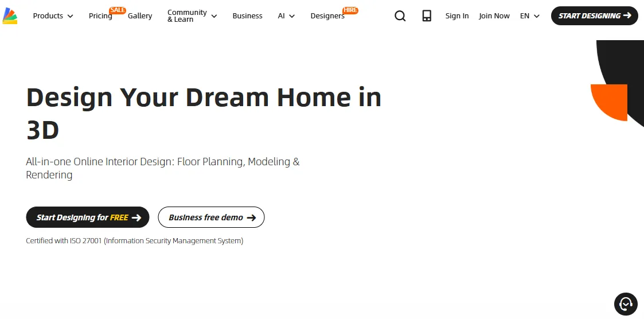Go to the Pricing page

point(100,16)
